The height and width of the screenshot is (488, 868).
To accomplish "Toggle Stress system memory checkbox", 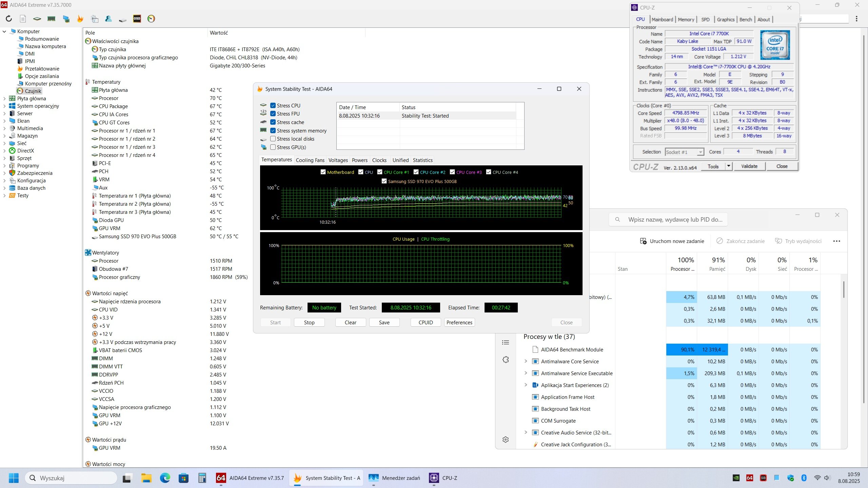I will pyautogui.click(x=273, y=130).
